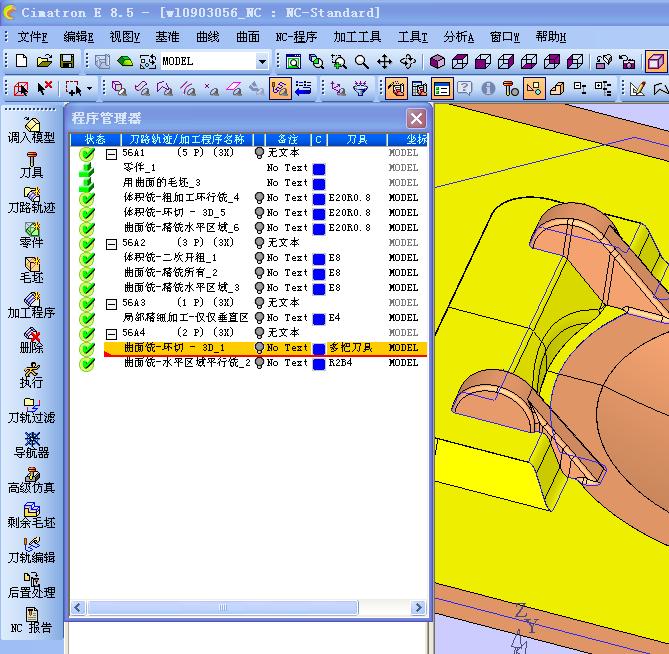Toggle light bulb of 56A4 row

coord(259,332)
